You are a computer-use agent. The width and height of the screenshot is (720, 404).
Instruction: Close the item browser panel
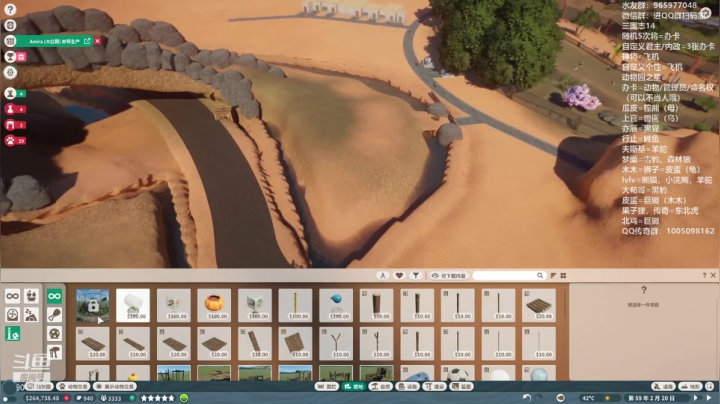click(x=713, y=275)
